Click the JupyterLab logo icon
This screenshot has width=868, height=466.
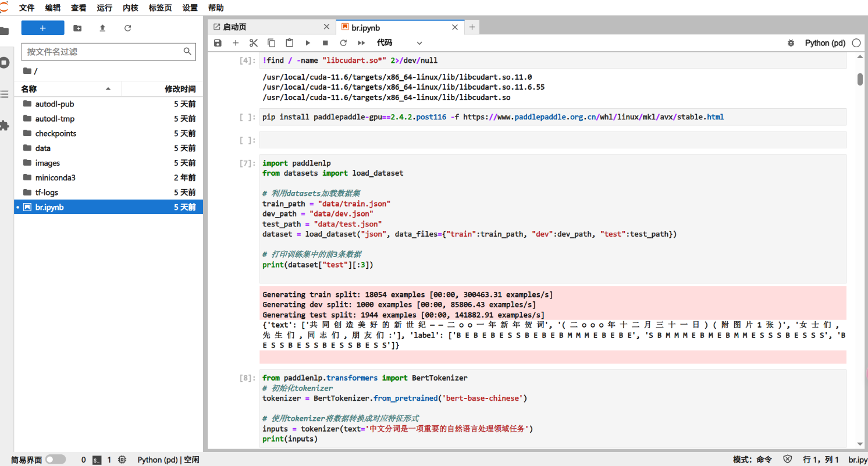[4, 7]
